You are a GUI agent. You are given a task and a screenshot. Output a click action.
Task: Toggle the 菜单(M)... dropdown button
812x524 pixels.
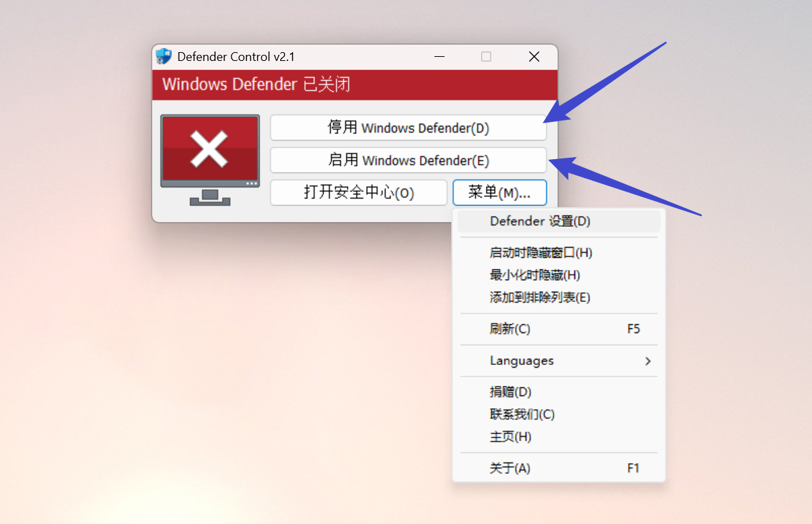tap(499, 192)
